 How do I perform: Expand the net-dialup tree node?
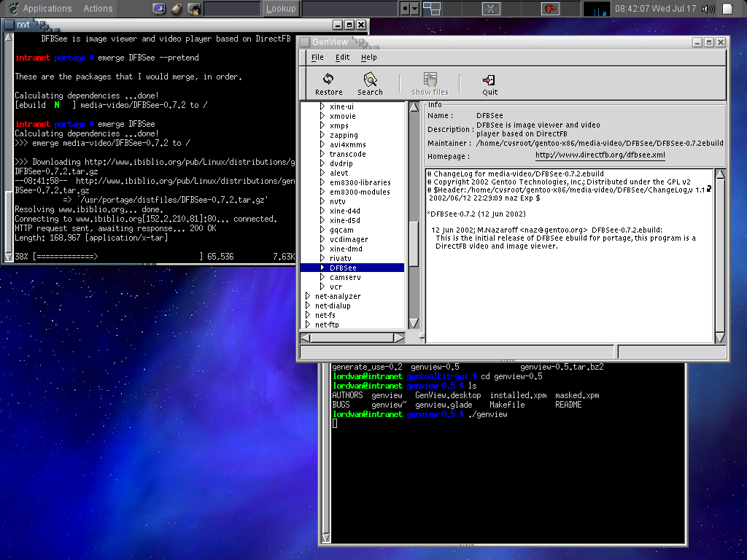[308, 306]
